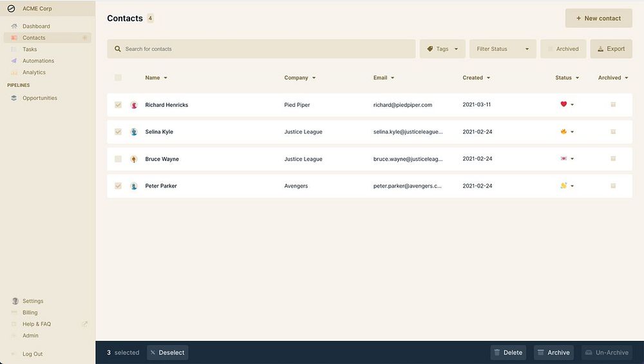Click the email richard@piedpiper.com
Screen dimensions: 644x364
[402, 105]
